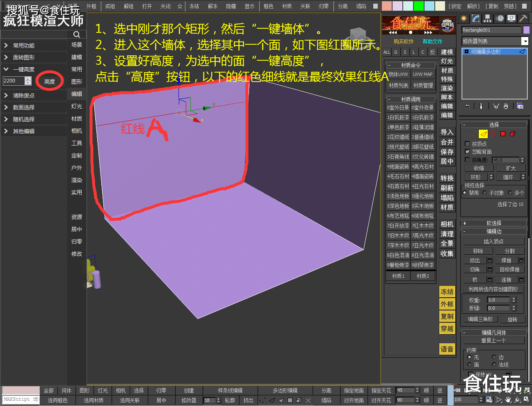Open the Create command panel tab
Screen dimensions: 532x406
point(464,18)
